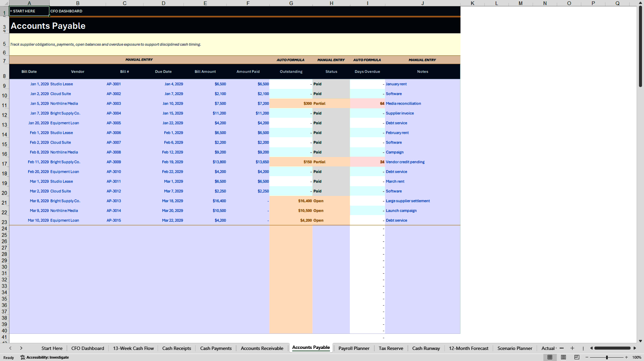Select the 'Large supplier settlement' note cell
The height and width of the screenshot is (361, 644).
(x=423, y=201)
